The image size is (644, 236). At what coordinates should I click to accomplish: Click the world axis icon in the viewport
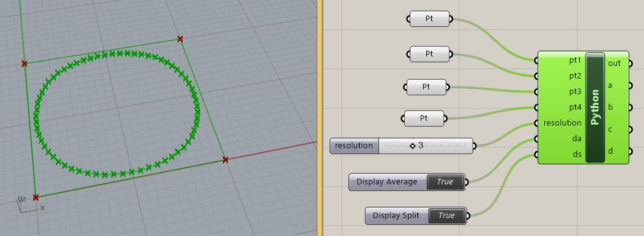click(x=30, y=205)
